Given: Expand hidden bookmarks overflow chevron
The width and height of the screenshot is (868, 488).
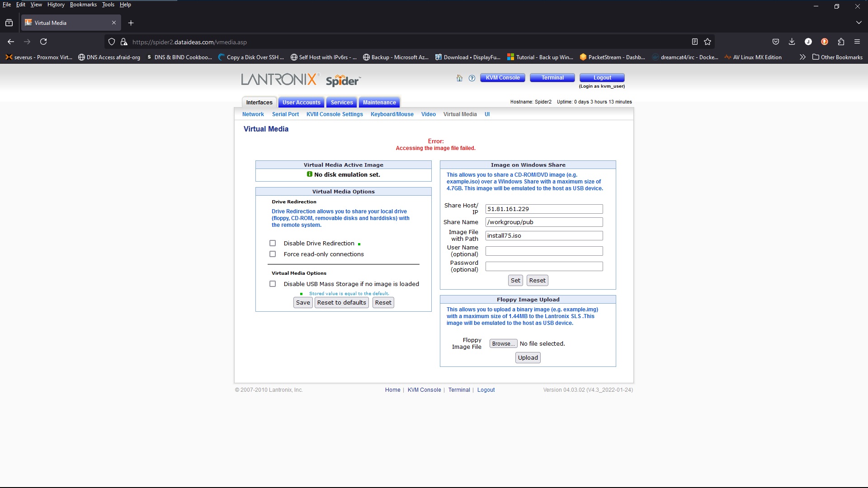Looking at the screenshot, I should [802, 57].
